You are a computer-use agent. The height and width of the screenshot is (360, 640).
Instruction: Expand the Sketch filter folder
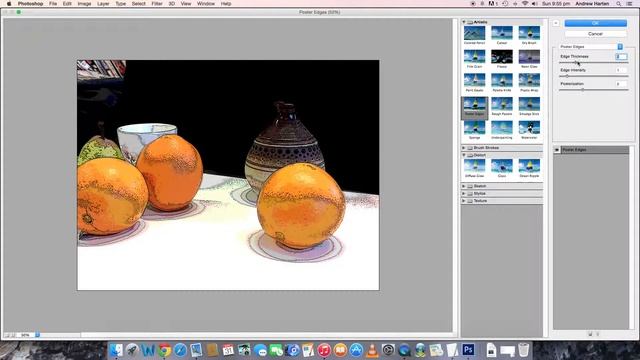(x=464, y=186)
